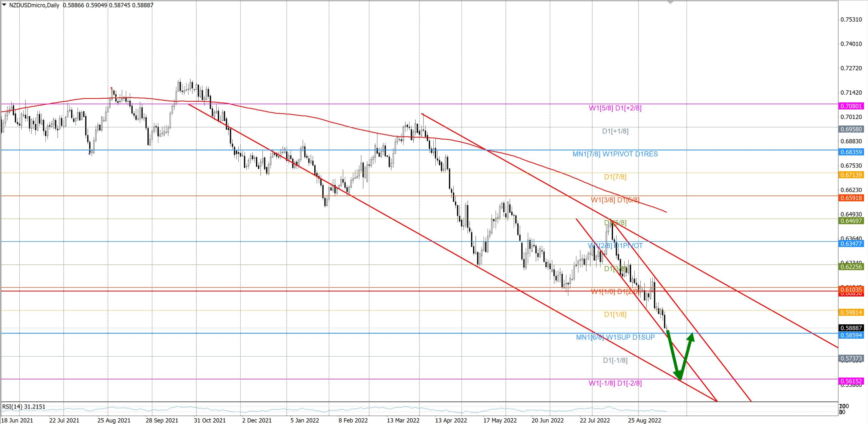Click the 13 Apr 2022 date label

coord(451,420)
